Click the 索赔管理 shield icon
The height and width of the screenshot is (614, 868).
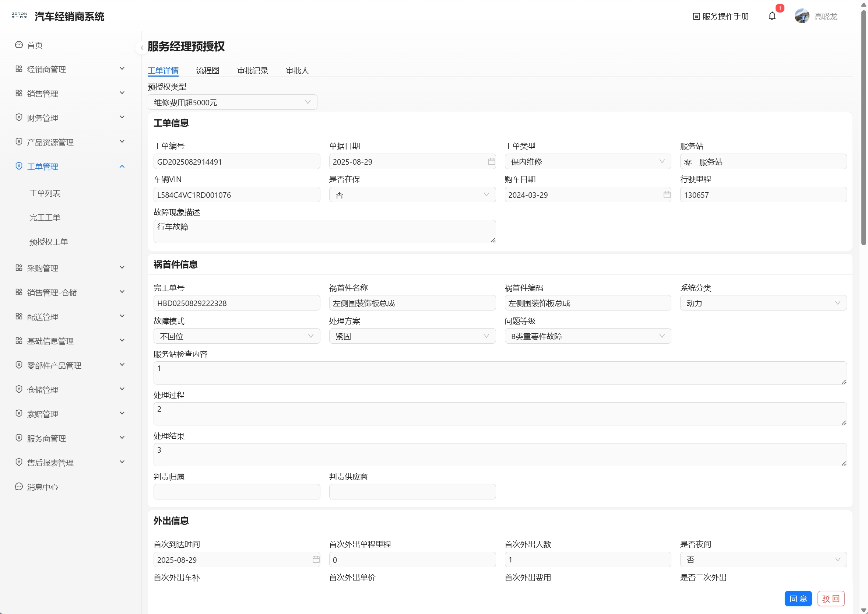[x=19, y=414]
